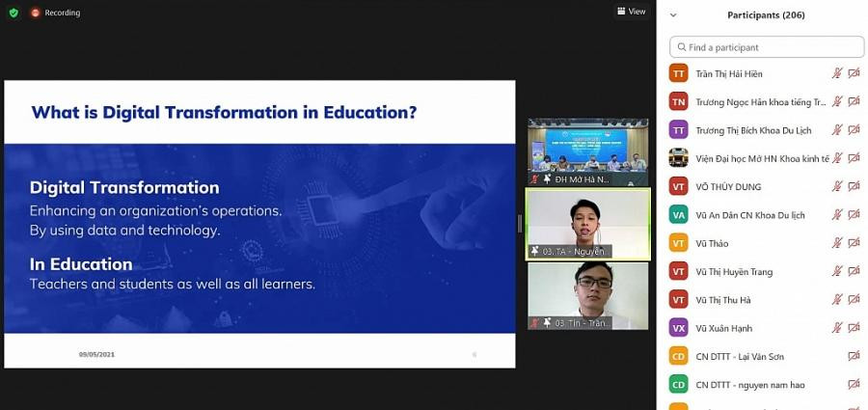868x410 pixels.
Task: Click the Participants (206) panel title
Action: pyautogui.click(x=766, y=15)
